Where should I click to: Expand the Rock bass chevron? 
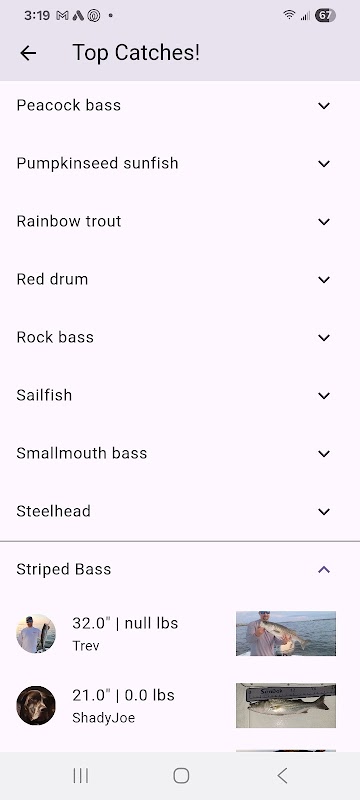[324, 338]
